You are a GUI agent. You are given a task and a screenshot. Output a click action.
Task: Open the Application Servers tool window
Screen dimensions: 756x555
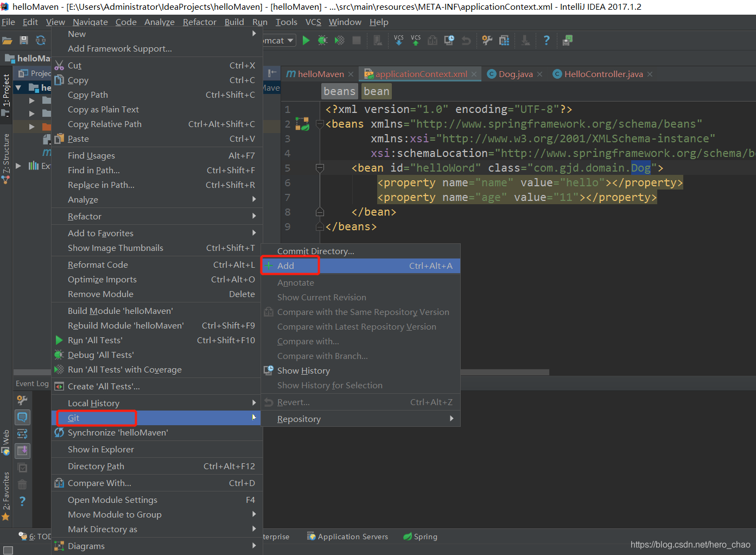click(347, 537)
